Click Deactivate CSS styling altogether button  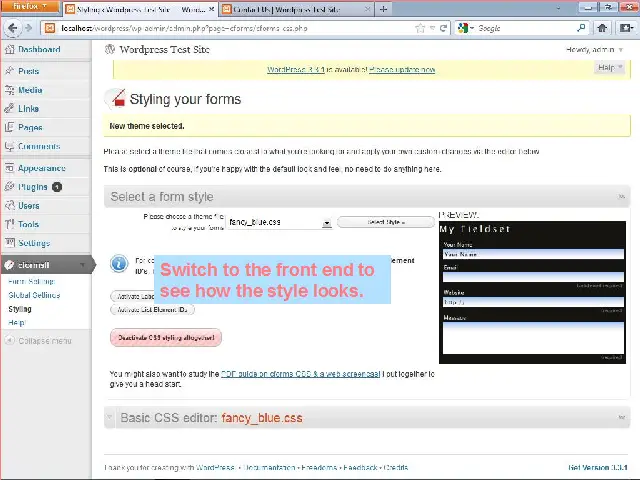tap(166, 338)
